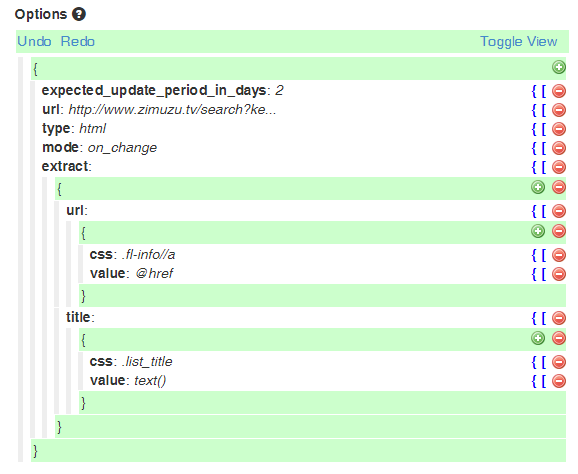The width and height of the screenshot is (578, 474).
Task: Collapse the title object opening brace
Action: coord(83,340)
